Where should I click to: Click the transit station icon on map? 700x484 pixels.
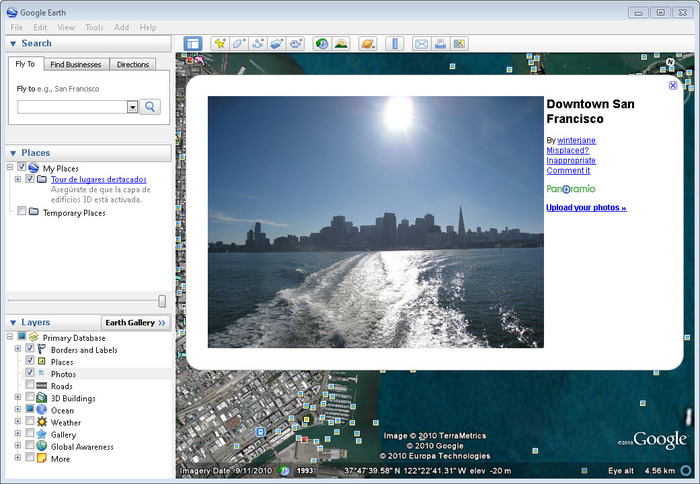coord(260,432)
